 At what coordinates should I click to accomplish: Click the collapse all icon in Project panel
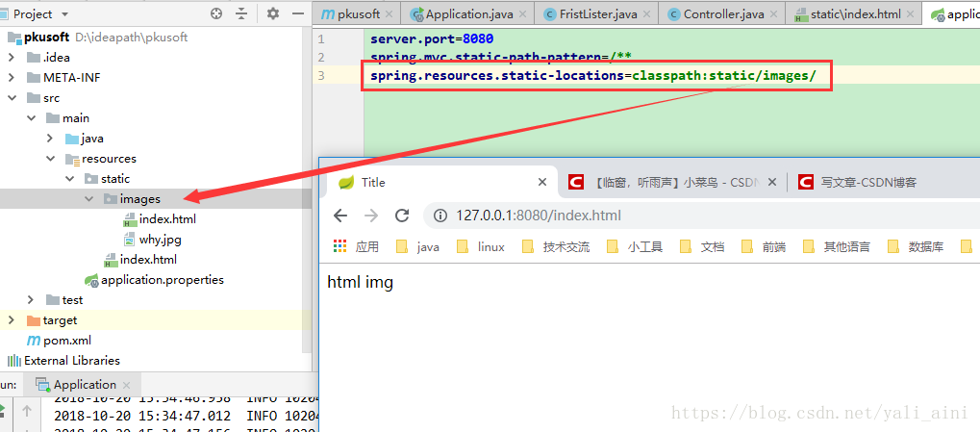point(241,13)
